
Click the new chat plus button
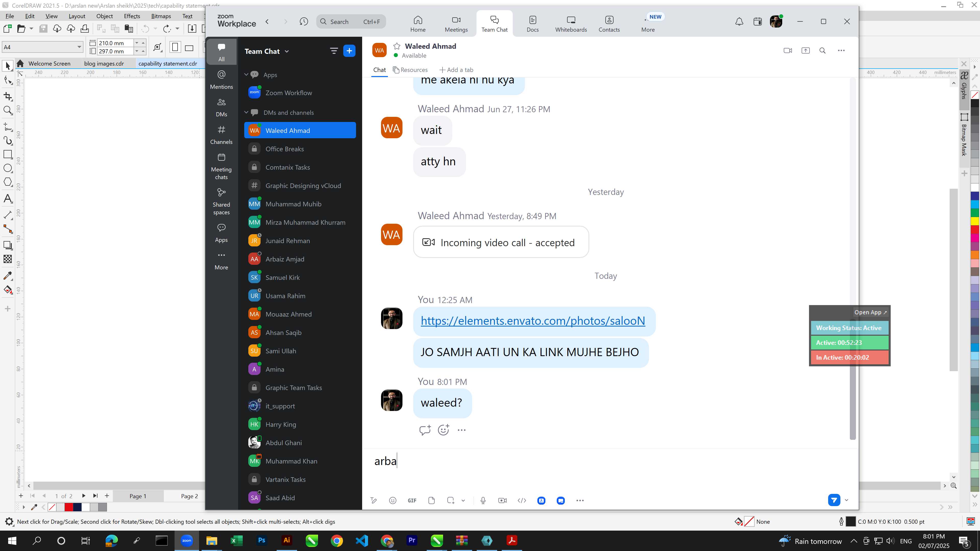[349, 51]
